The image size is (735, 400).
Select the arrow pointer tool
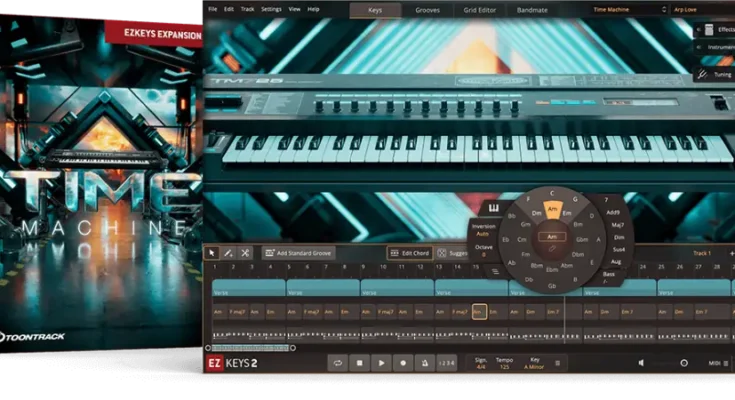click(212, 253)
